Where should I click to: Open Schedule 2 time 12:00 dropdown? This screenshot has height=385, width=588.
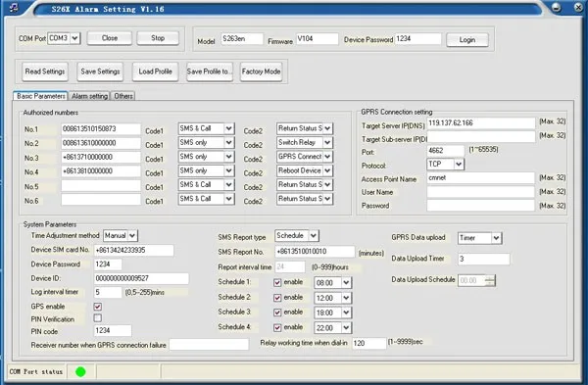346,298
